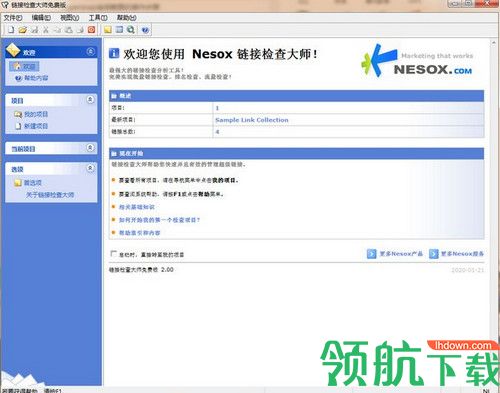
Task: Click the Paste toolbar icon
Action: pos(69,30)
